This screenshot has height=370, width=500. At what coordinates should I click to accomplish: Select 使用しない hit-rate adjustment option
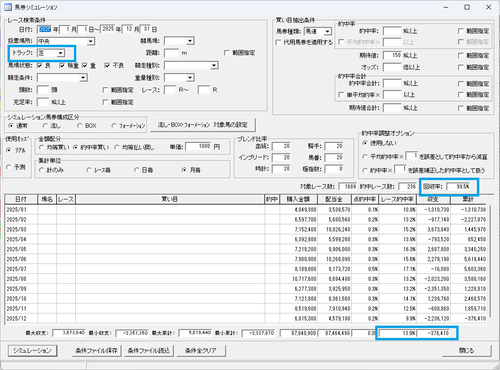coord(365,143)
